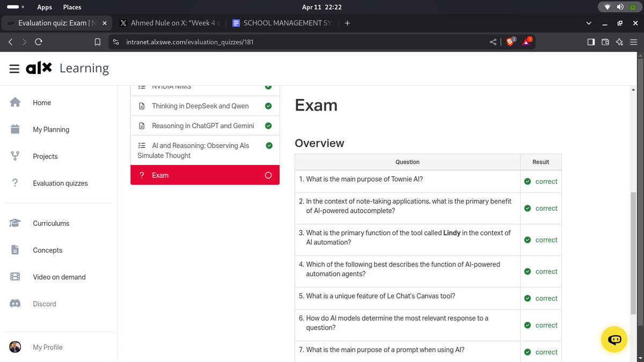Click the Concepts document icon
This screenshot has height=362, width=644.
coord(15,250)
